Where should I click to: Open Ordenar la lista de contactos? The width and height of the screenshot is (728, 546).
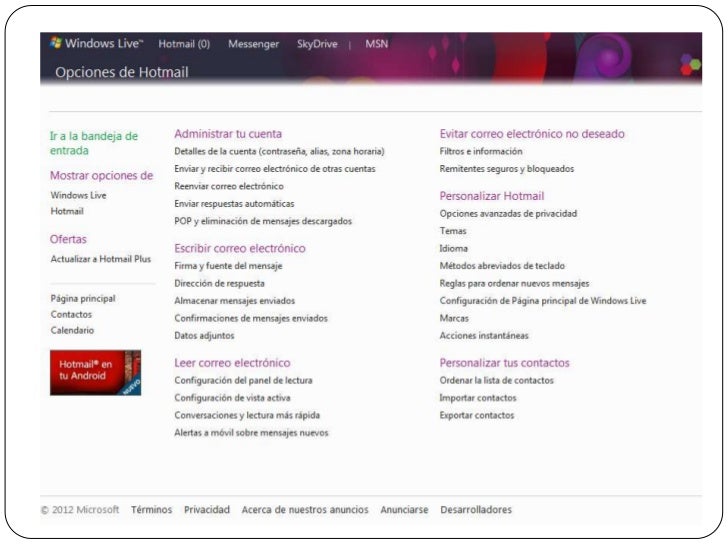[497, 380]
